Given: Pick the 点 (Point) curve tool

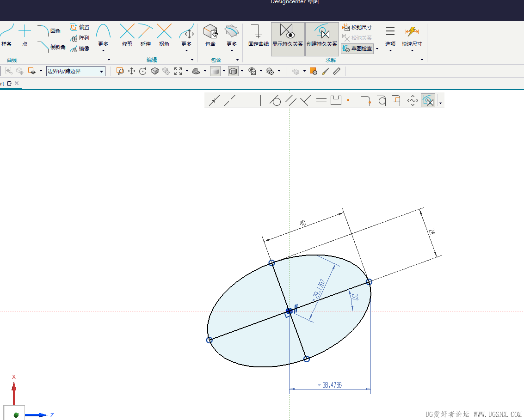Looking at the screenshot, I should coord(25,35).
